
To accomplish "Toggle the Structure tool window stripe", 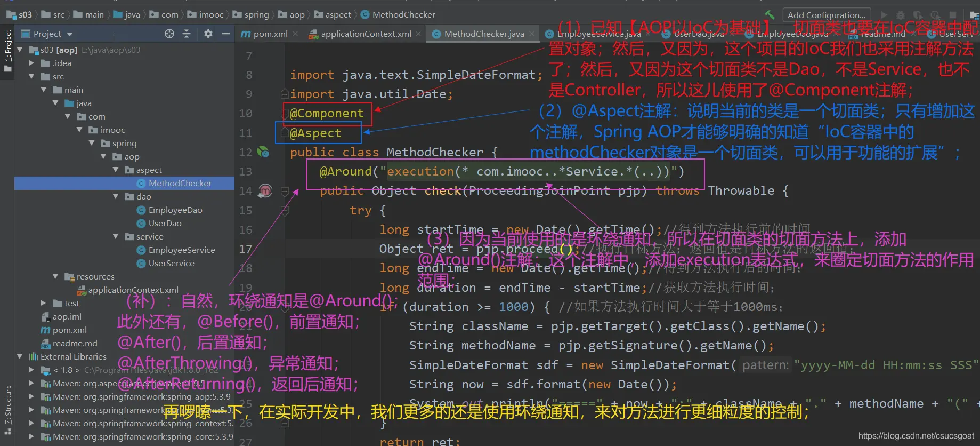I will (x=7, y=405).
